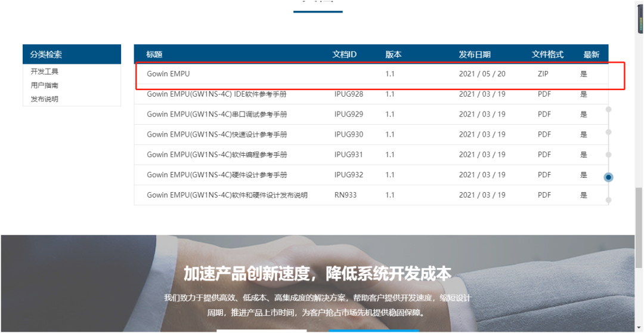Open the 软件编程参考手册 document

point(217,155)
